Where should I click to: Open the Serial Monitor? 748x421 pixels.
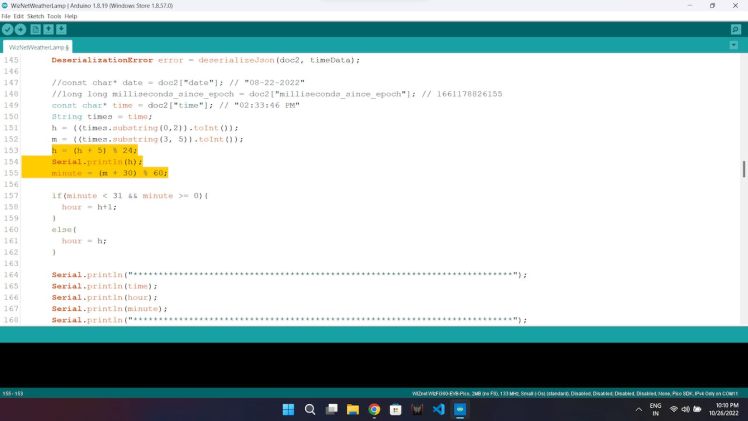[x=736, y=30]
